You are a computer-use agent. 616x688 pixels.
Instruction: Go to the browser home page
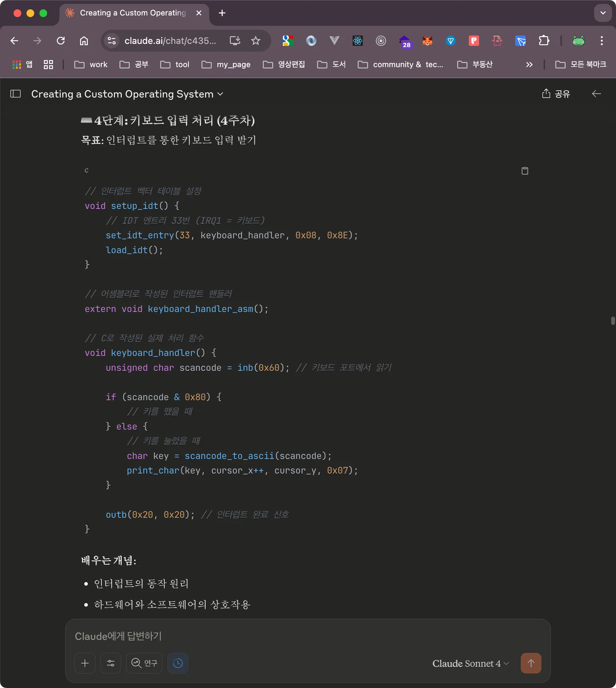pos(84,41)
